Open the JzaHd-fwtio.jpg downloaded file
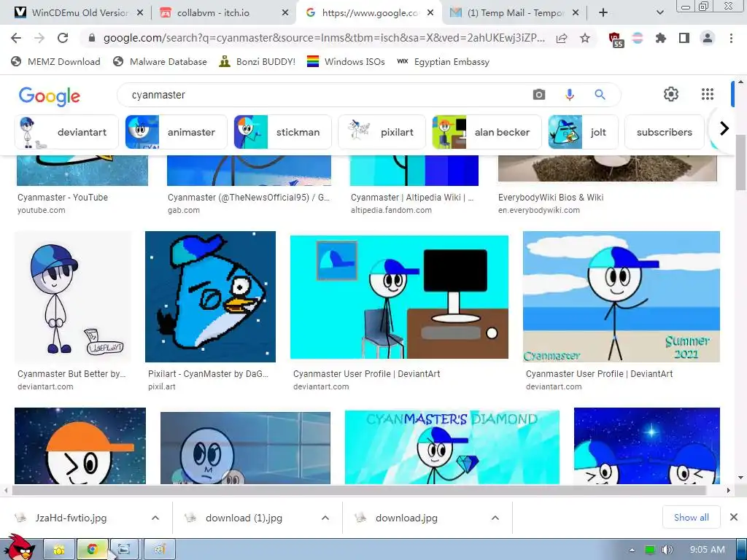This screenshot has height=560, width=747. tap(71, 518)
